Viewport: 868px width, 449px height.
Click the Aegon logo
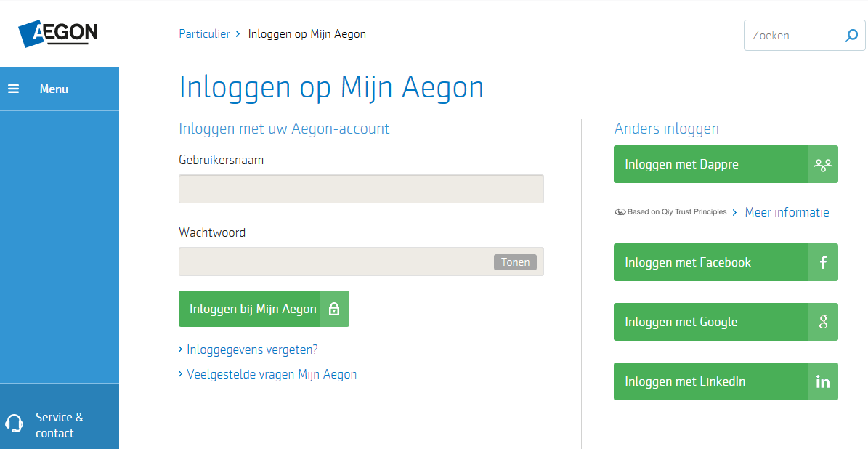coord(58,33)
